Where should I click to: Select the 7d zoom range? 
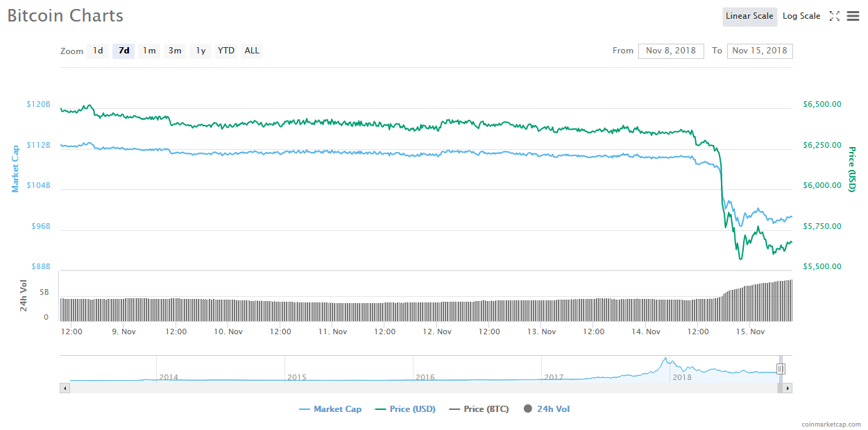coord(124,51)
